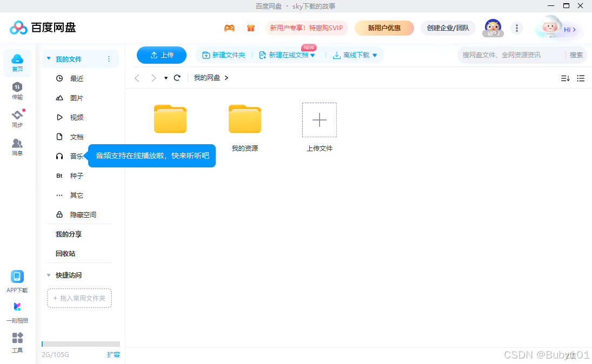Viewport: 592px width, 364px height.
Task: Click the 搜索 search button
Action: pos(576,55)
